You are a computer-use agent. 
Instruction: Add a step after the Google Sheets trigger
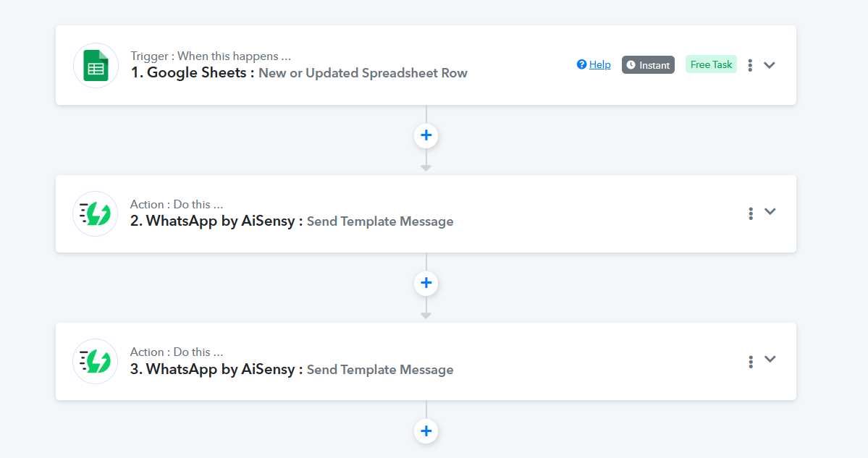pyautogui.click(x=426, y=135)
